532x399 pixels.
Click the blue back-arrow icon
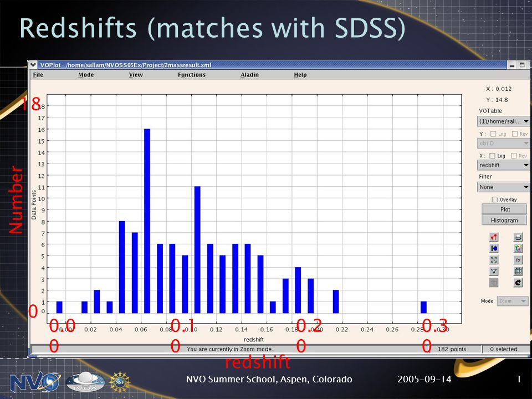494,248
